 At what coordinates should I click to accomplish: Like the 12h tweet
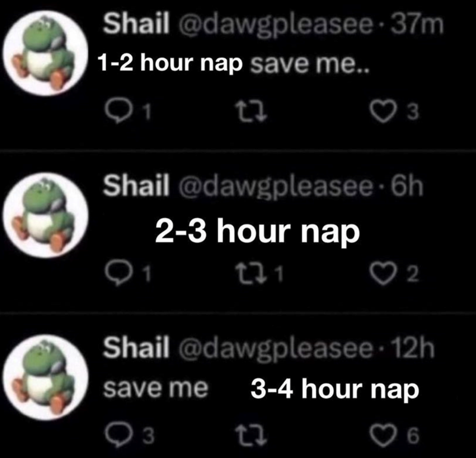pos(383,436)
